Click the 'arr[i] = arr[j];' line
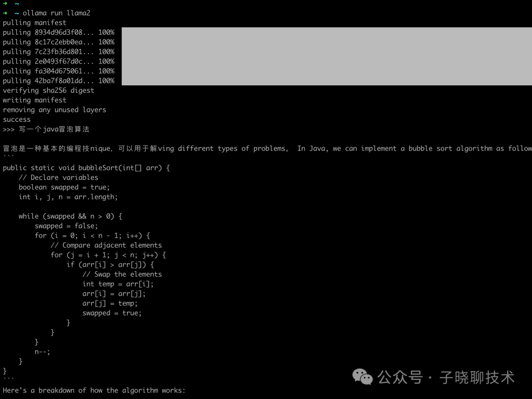The height and width of the screenshot is (399, 532). [x=114, y=294]
